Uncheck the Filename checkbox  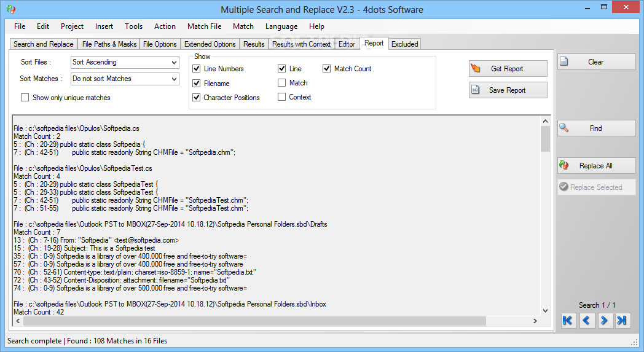[x=196, y=83]
